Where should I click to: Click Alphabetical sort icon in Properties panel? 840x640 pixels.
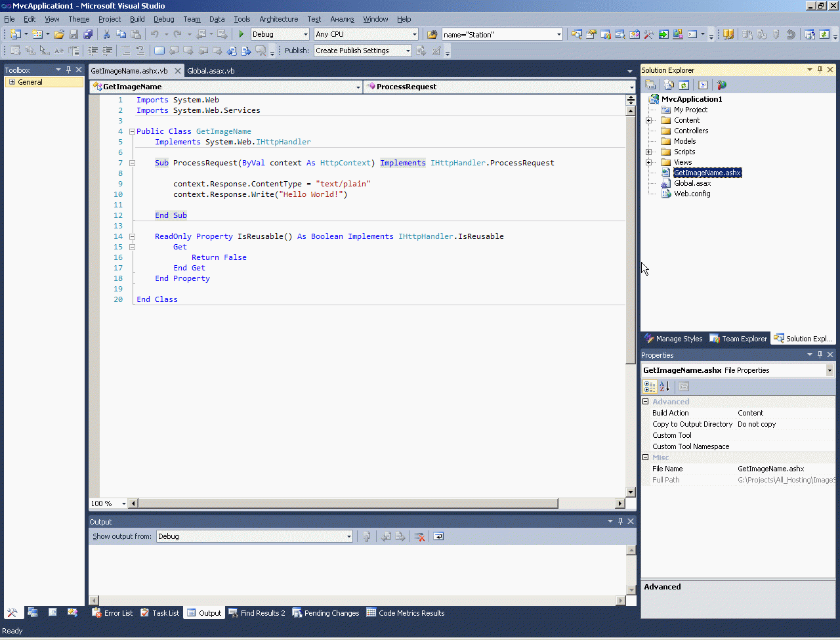tap(665, 386)
